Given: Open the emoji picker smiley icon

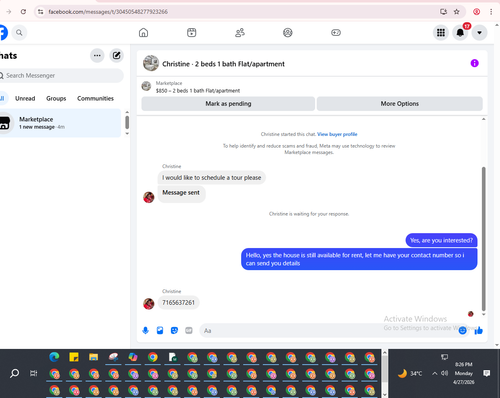Looking at the screenshot, I should point(462,331).
